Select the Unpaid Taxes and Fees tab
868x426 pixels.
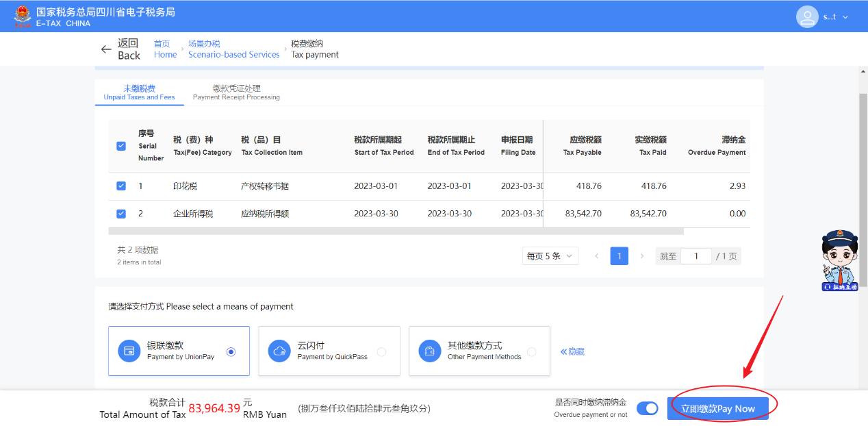[x=139, y=92]
